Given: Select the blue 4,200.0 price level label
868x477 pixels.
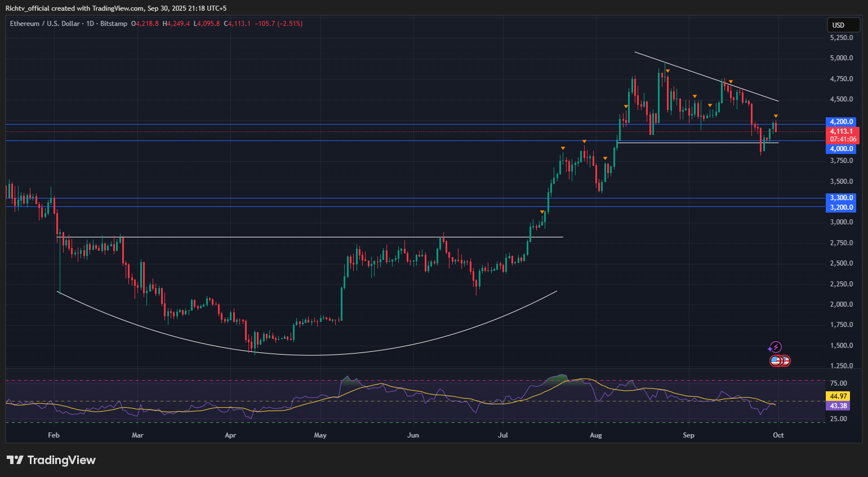Looking at the screenshot, I should pyautogui.click(x=842, y=122).
